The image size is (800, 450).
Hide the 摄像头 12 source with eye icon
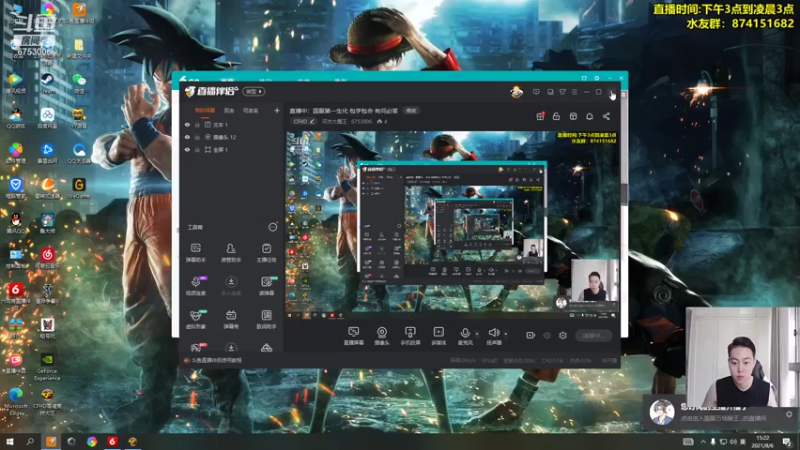pos(187,137)
